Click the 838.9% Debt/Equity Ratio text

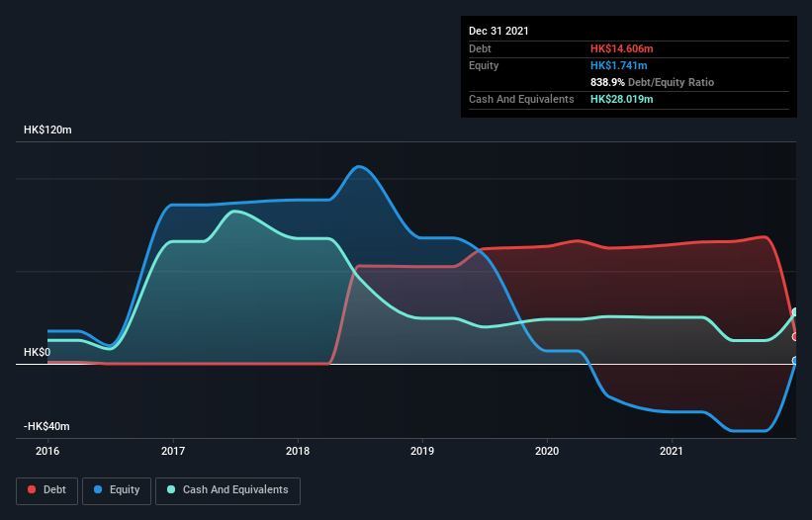point(652,82)
